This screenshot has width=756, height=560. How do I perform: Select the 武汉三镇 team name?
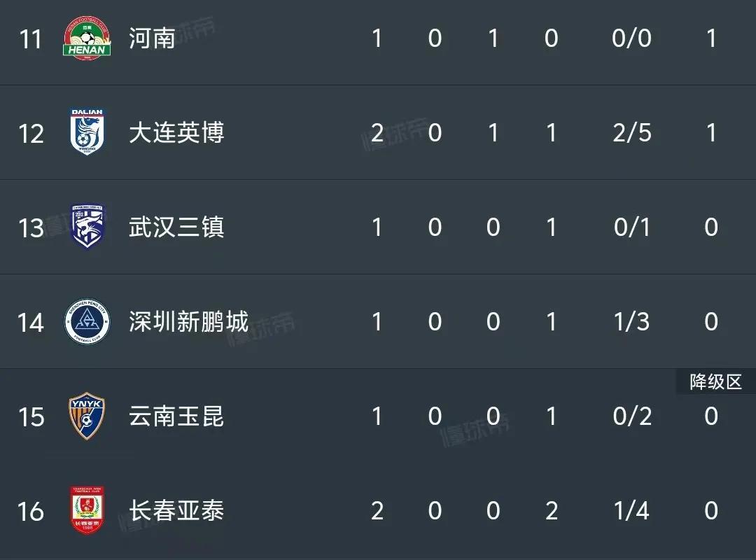pos(176,227)
